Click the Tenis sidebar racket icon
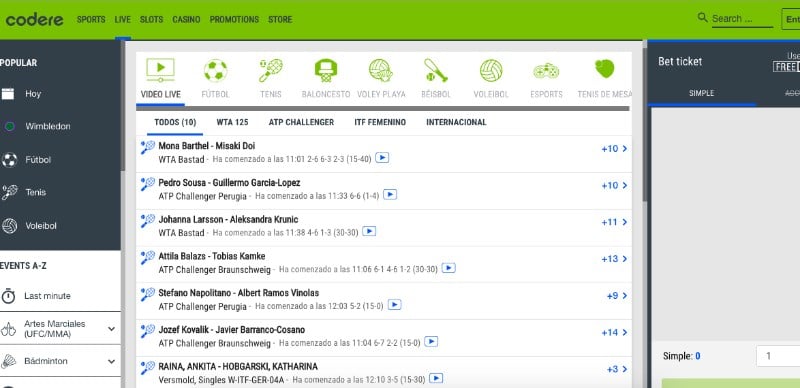800x388 pixels. (9, 192)
